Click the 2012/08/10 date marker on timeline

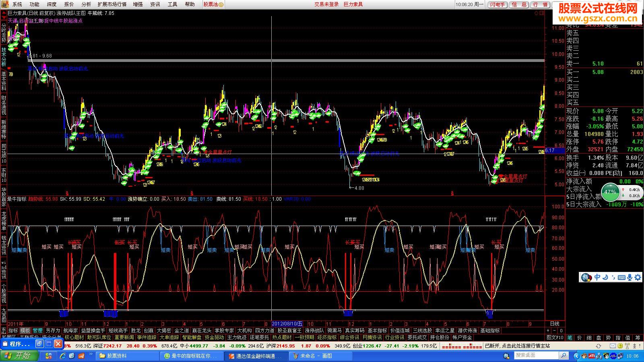point(287,323)
